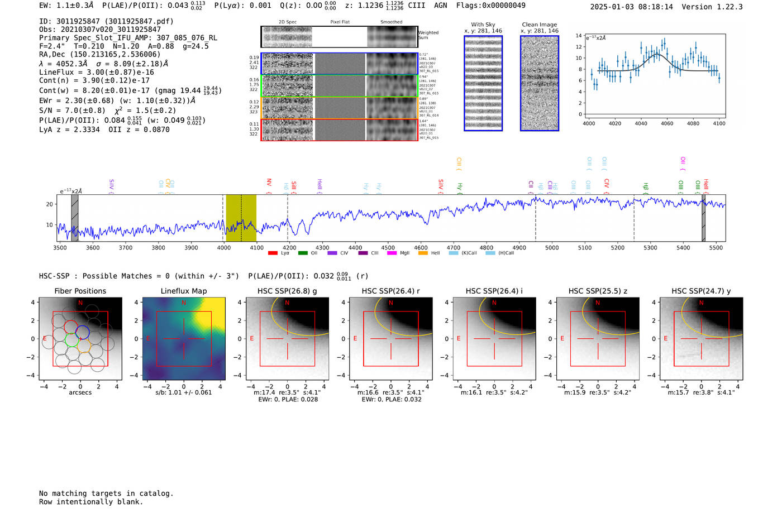Click the Obs: 20210307v020_3011925847 line
The width and height of the screenshot is (782, 532).
[100, 30]
